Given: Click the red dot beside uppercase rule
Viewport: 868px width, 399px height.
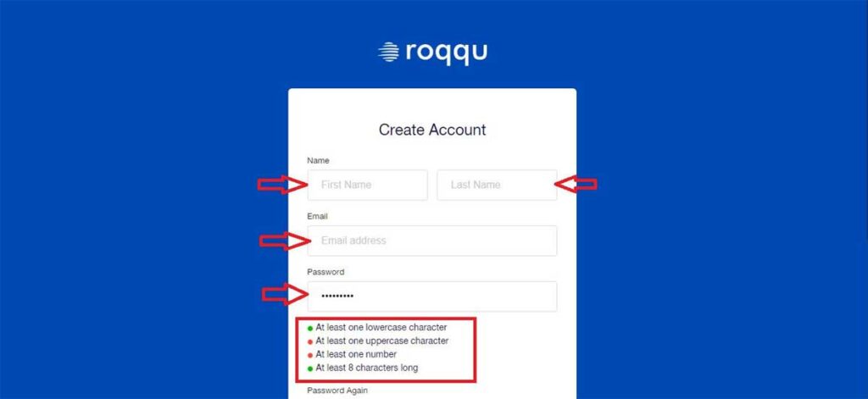Looking at the screenshot, I should [310, 342].
